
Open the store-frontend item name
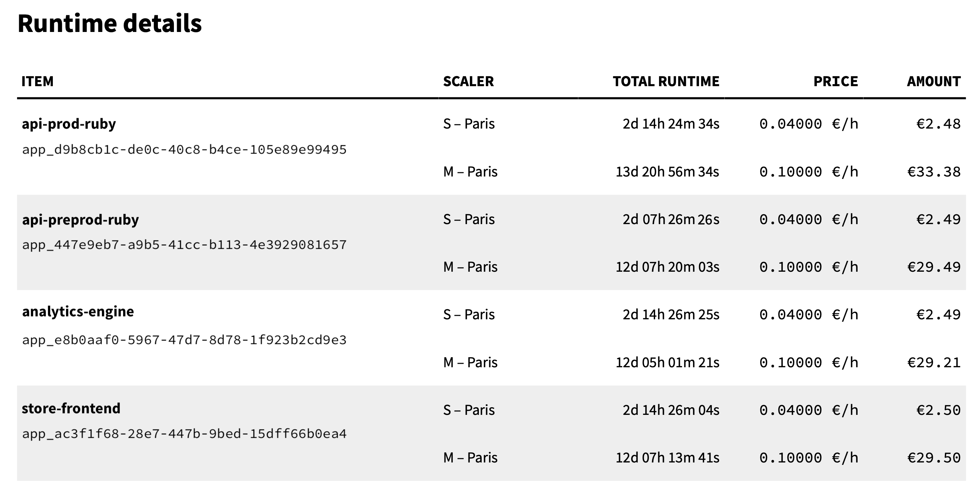point(71,408)
